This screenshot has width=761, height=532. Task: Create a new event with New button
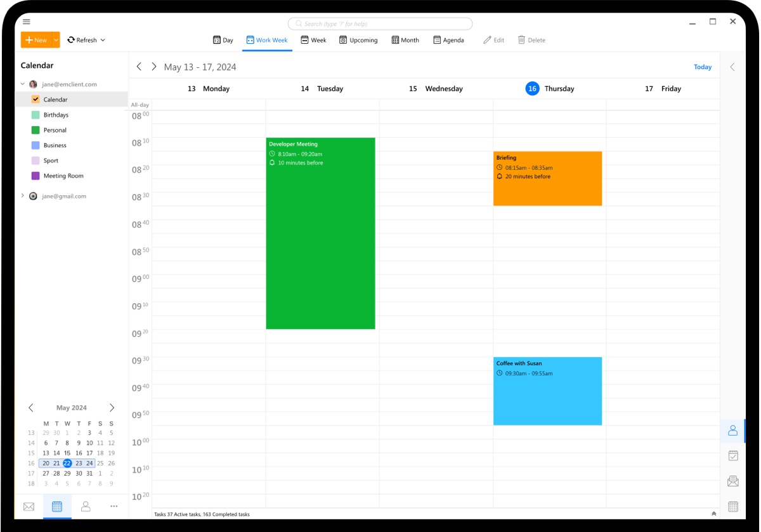point(35,39)
